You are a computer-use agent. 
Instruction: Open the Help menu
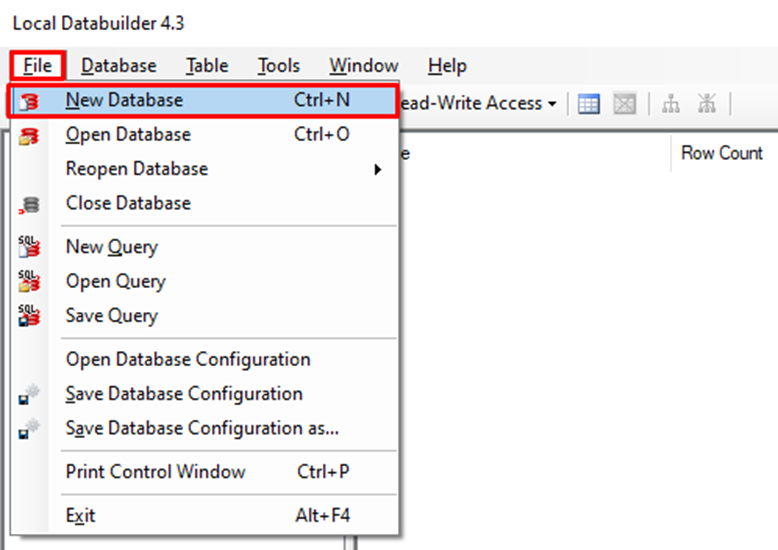[x=446, y=66]
